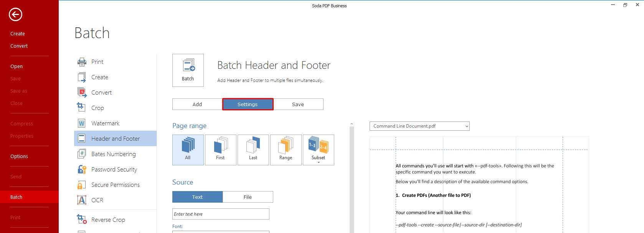Close the Soda PDF window
644x233 pixels.
click(637, 5)
